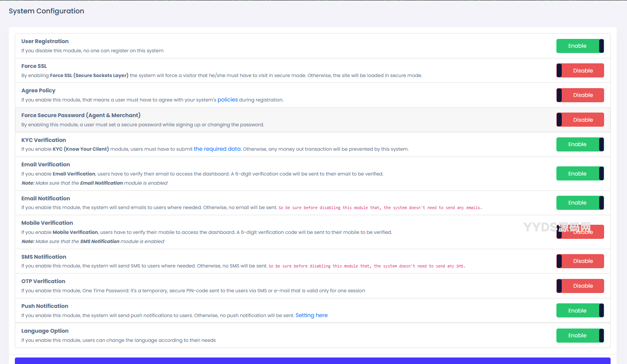
Task: Select the OTP Verification description text
Action: (193, 291)
